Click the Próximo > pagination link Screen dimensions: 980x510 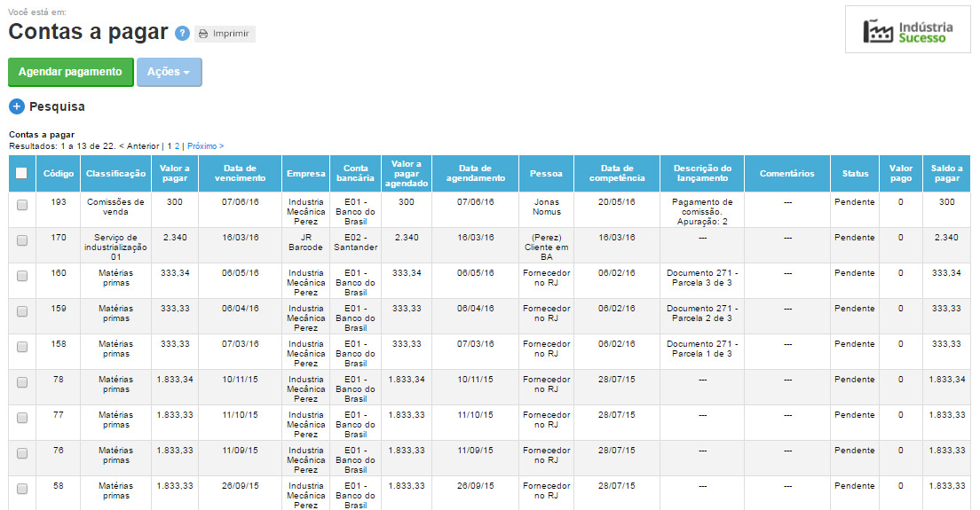[x=205, y=145]
